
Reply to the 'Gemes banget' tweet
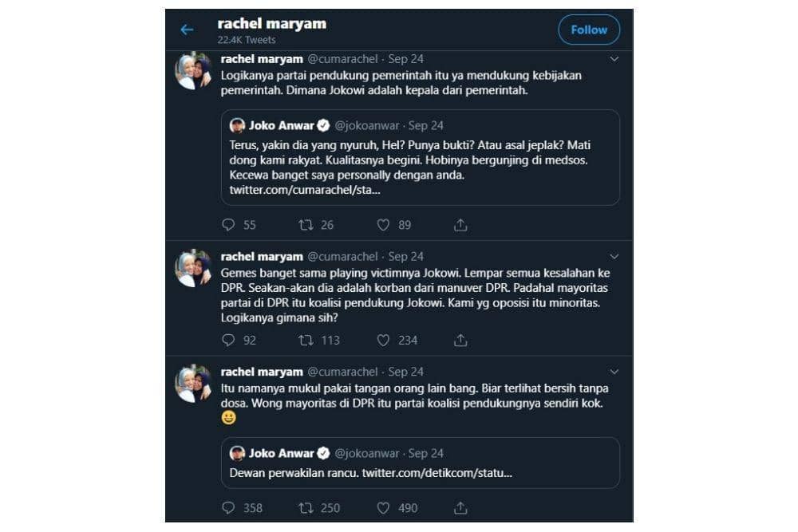click(x=229, y=341)
